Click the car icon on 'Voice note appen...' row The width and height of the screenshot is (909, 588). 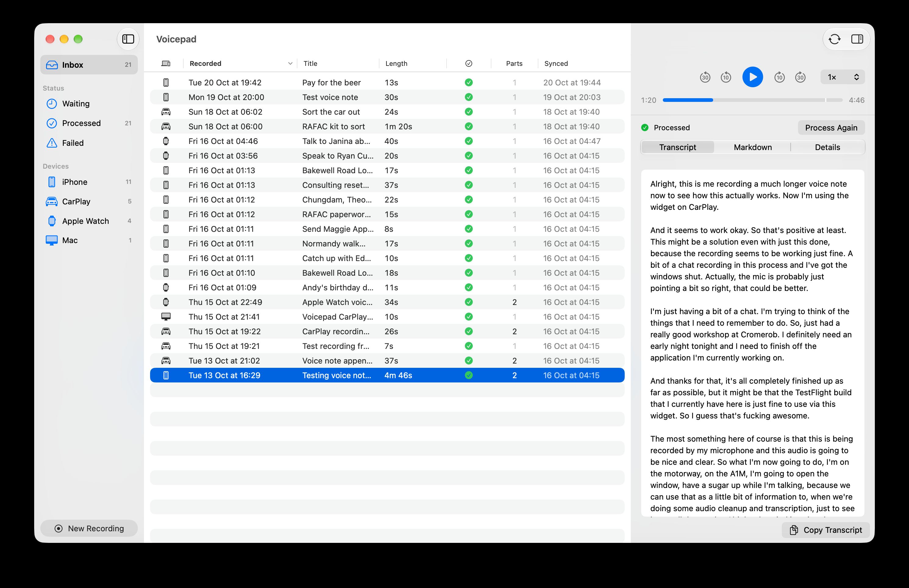coord(166,360)
